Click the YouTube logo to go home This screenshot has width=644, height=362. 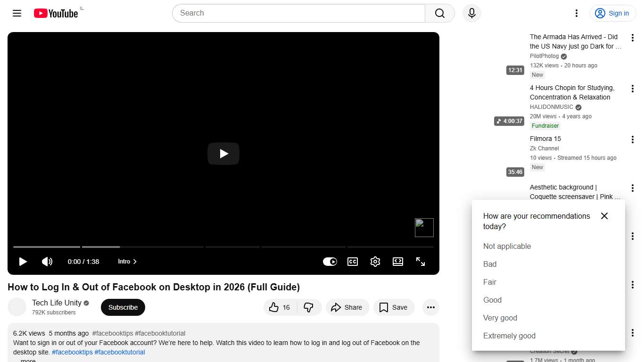[x=55, y=13]
